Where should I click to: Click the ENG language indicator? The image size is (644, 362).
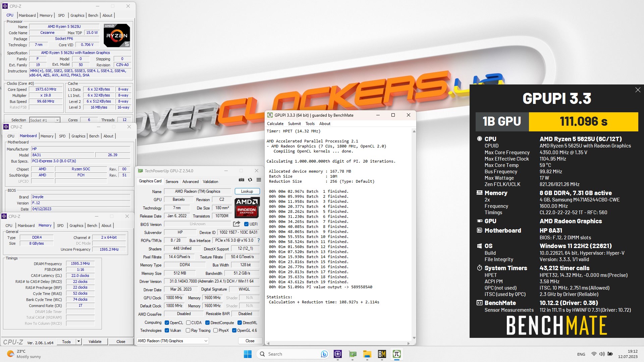[581, 354]
